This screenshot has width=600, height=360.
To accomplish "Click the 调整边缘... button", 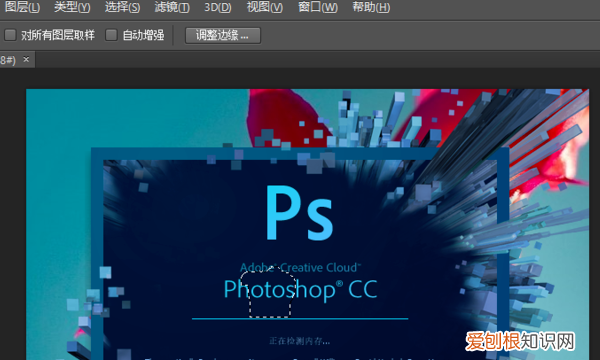I will pos(223,36).
